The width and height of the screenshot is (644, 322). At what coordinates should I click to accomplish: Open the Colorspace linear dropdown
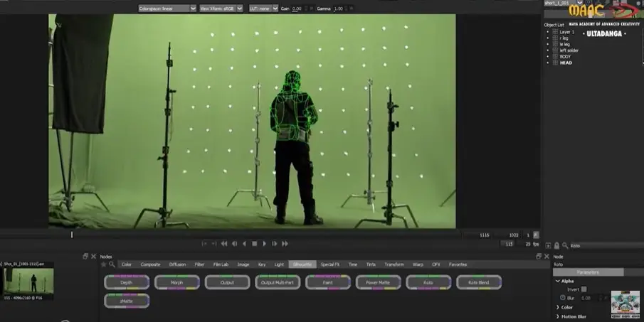point(167,9)
